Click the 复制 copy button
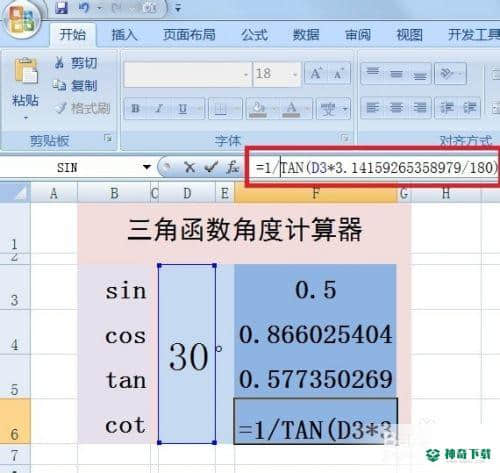 tap(75, 86)
